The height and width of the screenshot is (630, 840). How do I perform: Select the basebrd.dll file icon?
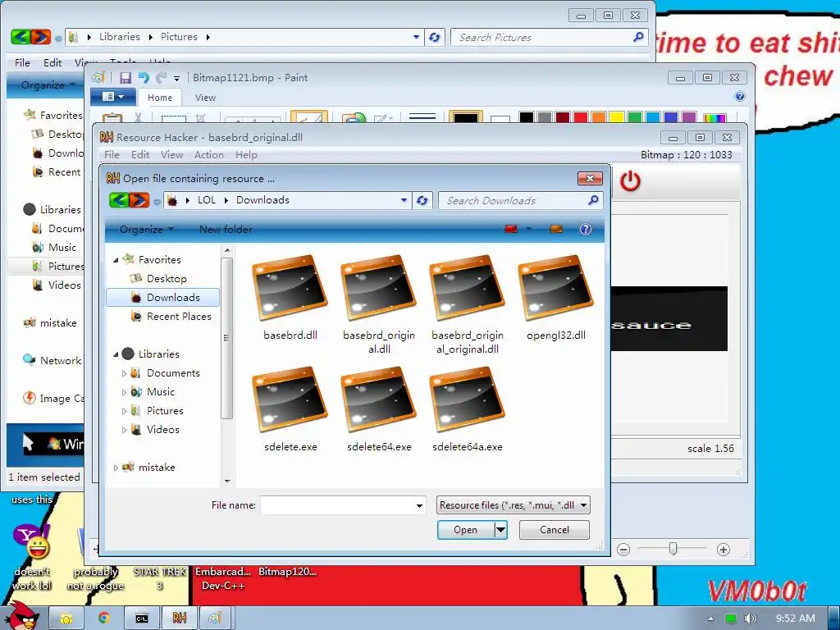coord(290,288)
